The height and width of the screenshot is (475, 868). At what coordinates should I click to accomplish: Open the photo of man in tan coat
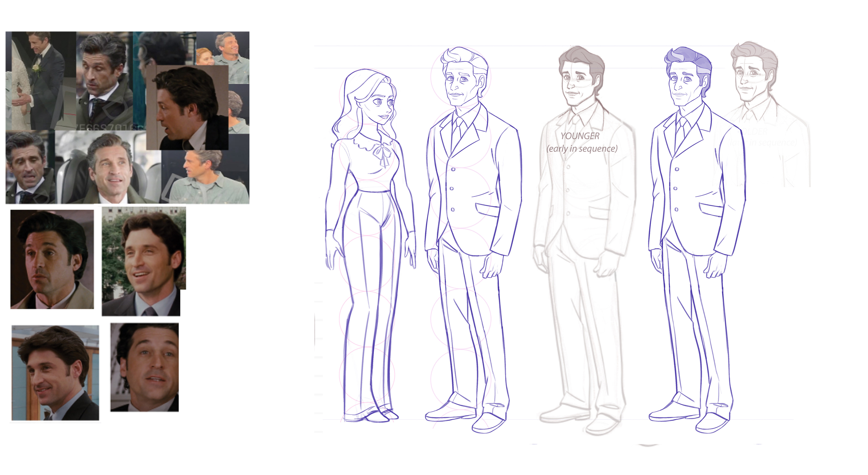click(x=52, y=259)
